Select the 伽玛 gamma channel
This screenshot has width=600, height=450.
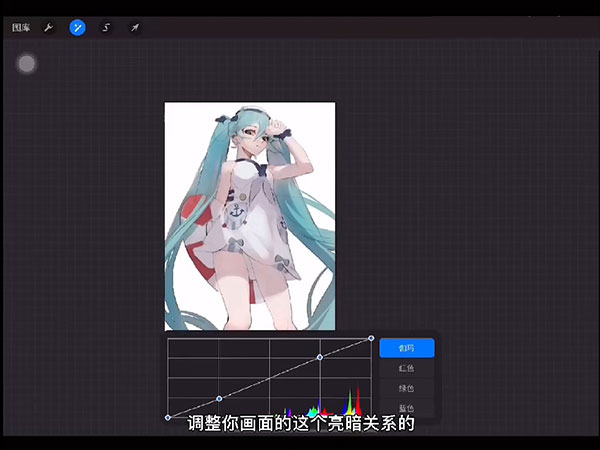[406, 348]
